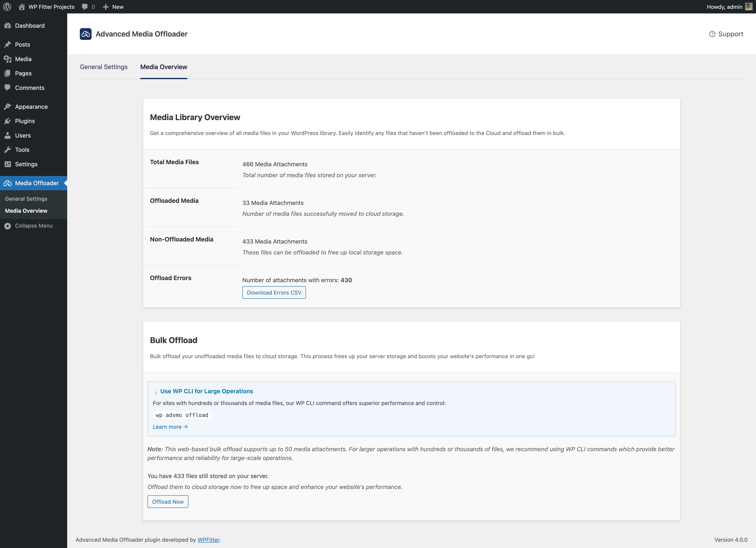Viewport: 756px width, 548px height.
Task: Click the WordPress logo icon
Action: pyautogui.click(x=7, y=7)
